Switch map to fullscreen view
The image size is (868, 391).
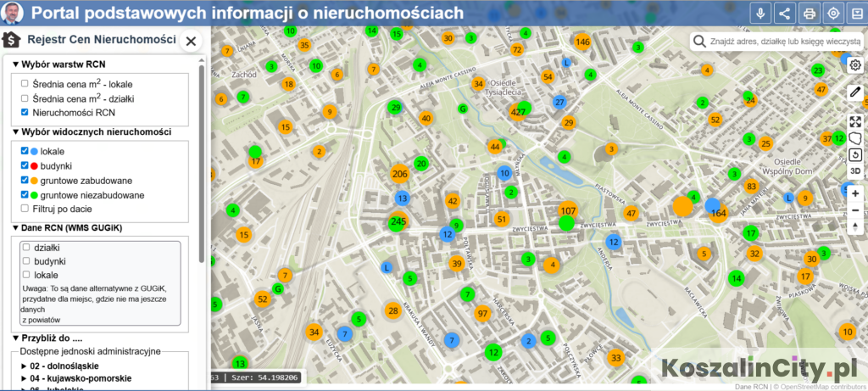855,121
